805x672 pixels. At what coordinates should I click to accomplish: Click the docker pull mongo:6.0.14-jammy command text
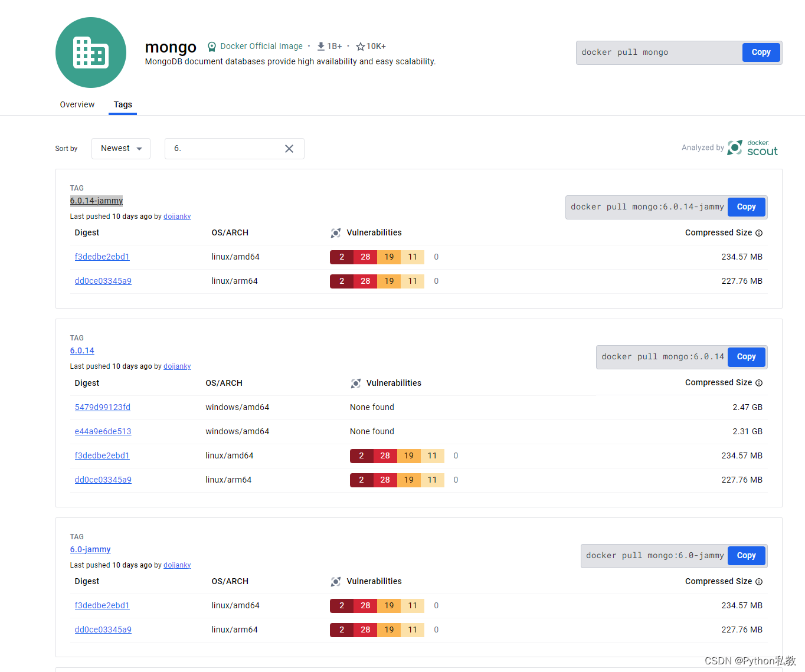coord(647,207)
